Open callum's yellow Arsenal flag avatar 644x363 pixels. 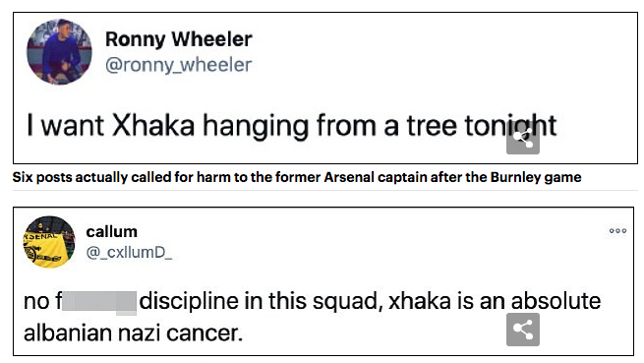[49, 242]
